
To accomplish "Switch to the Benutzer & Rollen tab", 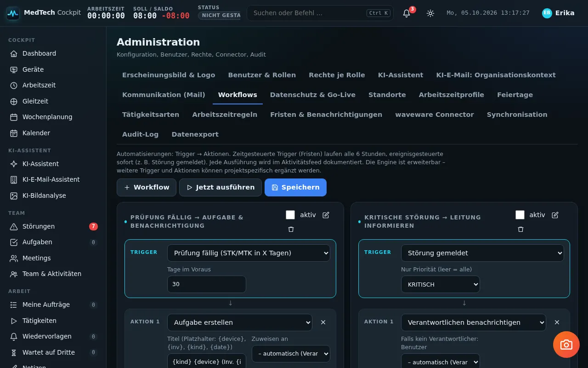I will pos(262,75).
